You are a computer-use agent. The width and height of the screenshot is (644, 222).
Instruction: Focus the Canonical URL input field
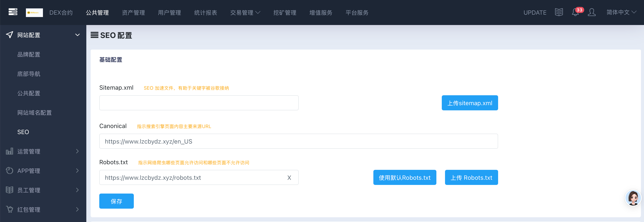pyautogui.click(x=298, y=141)
